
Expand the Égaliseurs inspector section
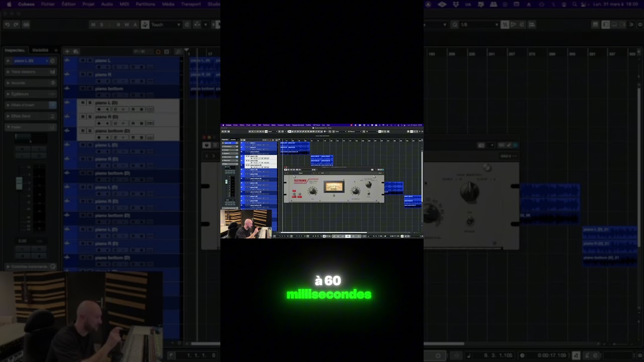tap(31, 94)
